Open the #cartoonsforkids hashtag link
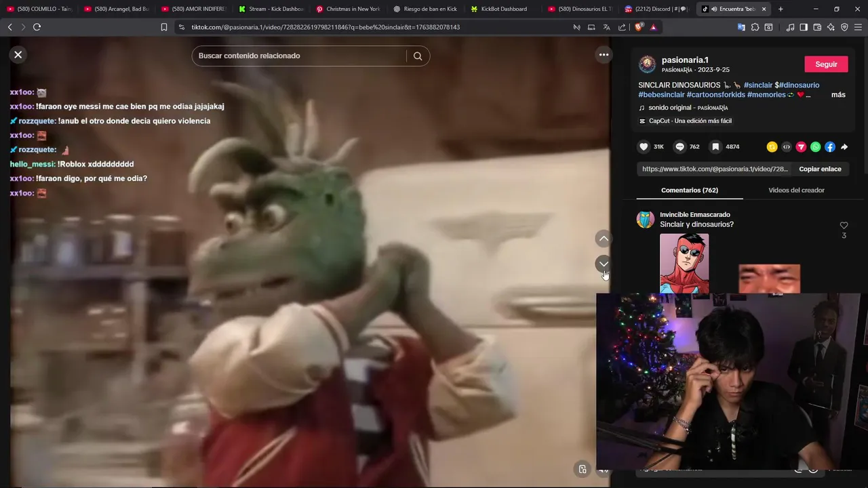Screen dimensions: 868x488 tap(715, 95)
